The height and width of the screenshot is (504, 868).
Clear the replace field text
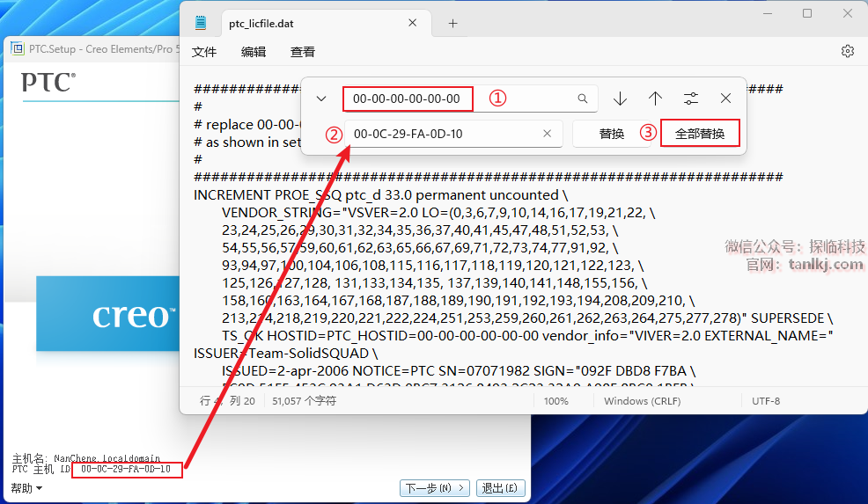point(547,134)
